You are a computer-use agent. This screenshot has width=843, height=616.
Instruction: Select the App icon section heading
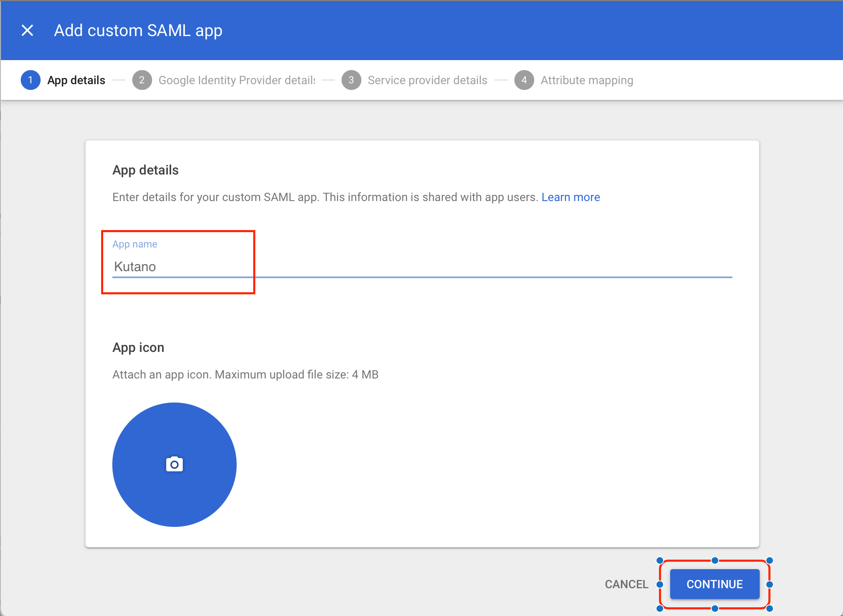pyautogui.click(x=138, y=347)
